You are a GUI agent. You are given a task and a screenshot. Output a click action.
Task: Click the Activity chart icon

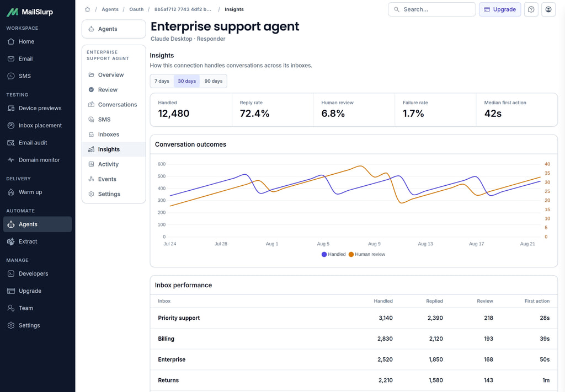click(x=91, y=164)
